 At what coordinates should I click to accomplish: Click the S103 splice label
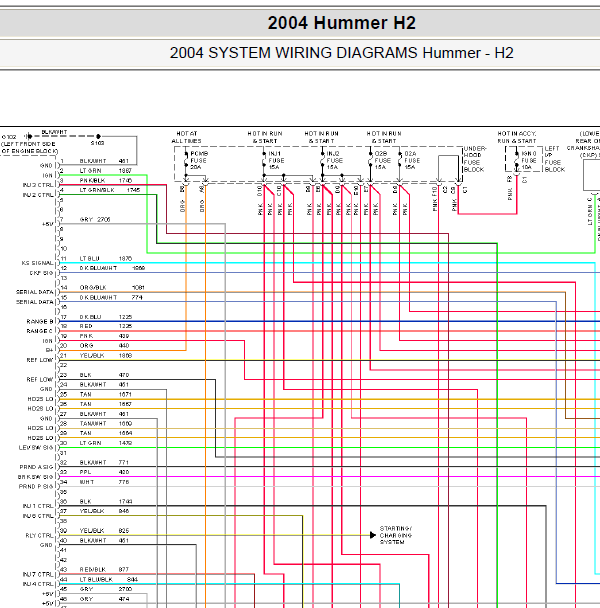(97, 143)
